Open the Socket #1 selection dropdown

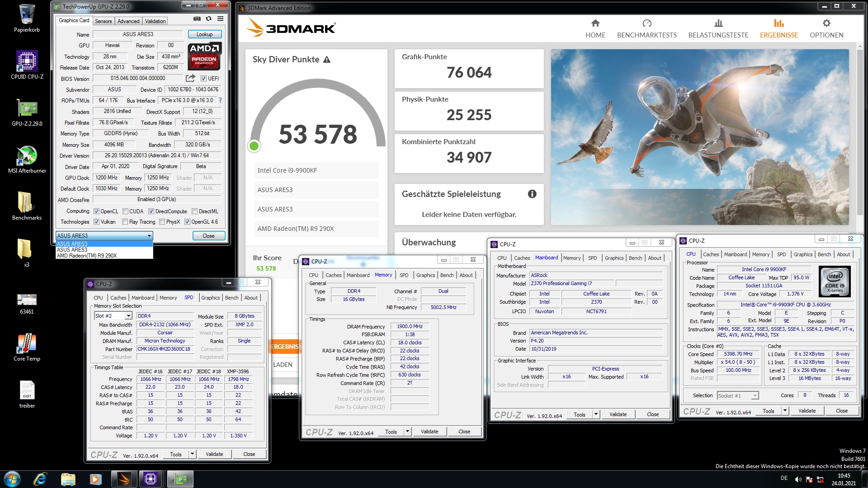(738, 396)
